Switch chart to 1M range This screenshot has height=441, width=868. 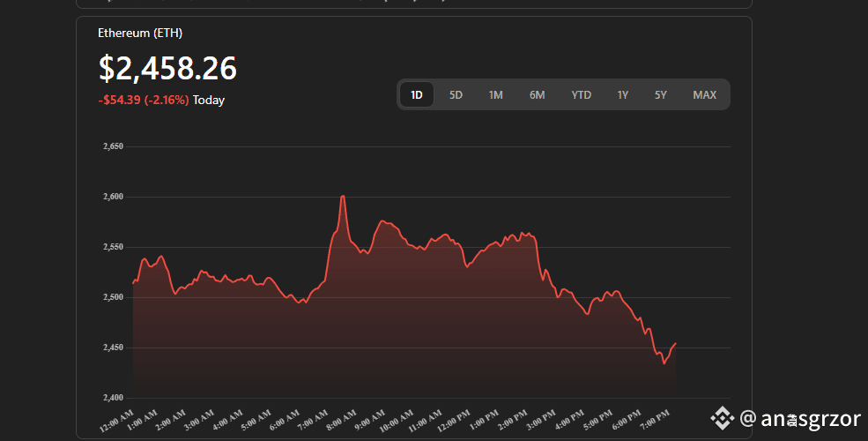pyautogui.click(x=495, y=94)
